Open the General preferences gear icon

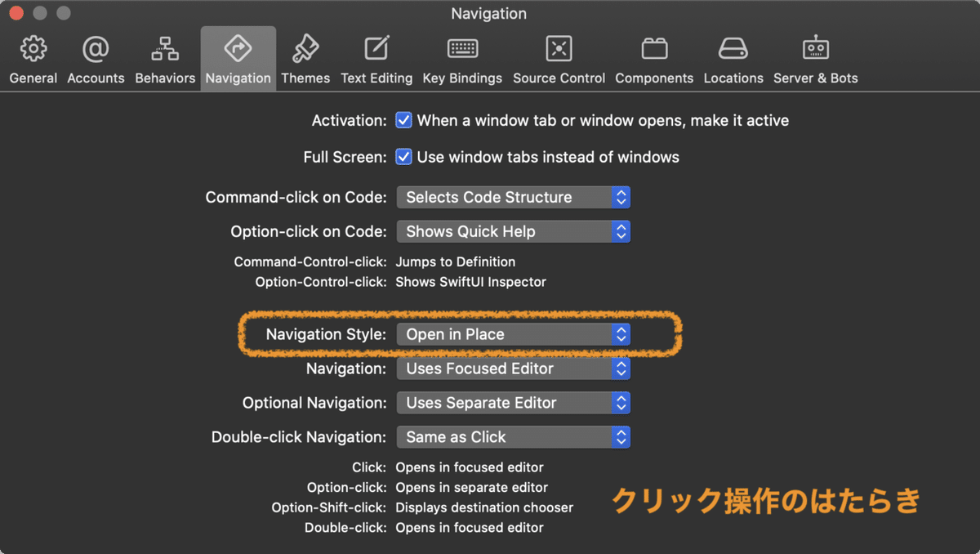coord(33,49)
